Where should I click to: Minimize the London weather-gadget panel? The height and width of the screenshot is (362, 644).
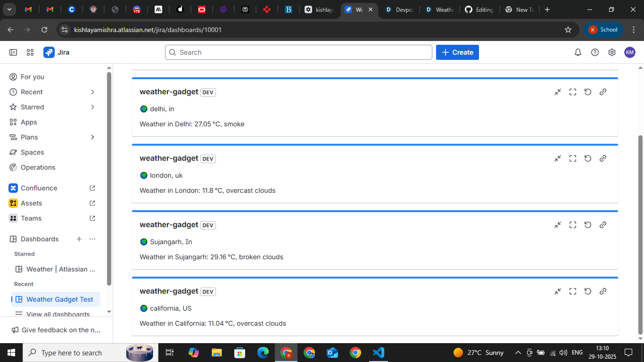[558, 158]
